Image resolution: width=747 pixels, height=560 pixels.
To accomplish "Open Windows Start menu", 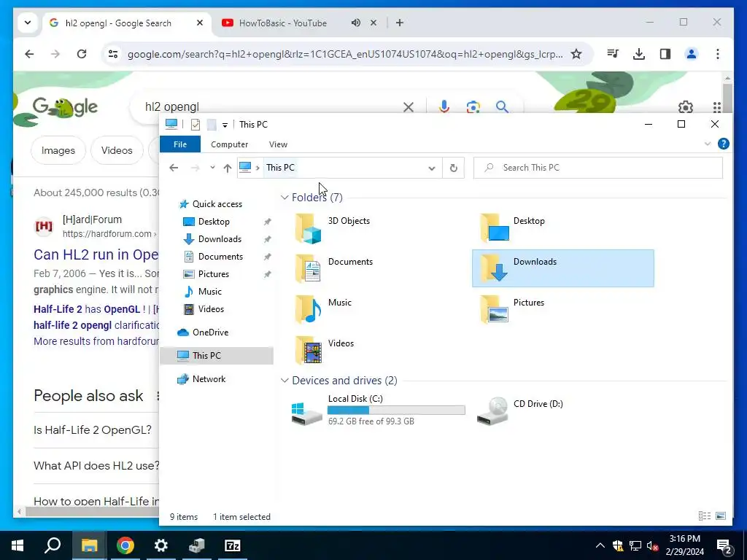I will click(18, 545).
